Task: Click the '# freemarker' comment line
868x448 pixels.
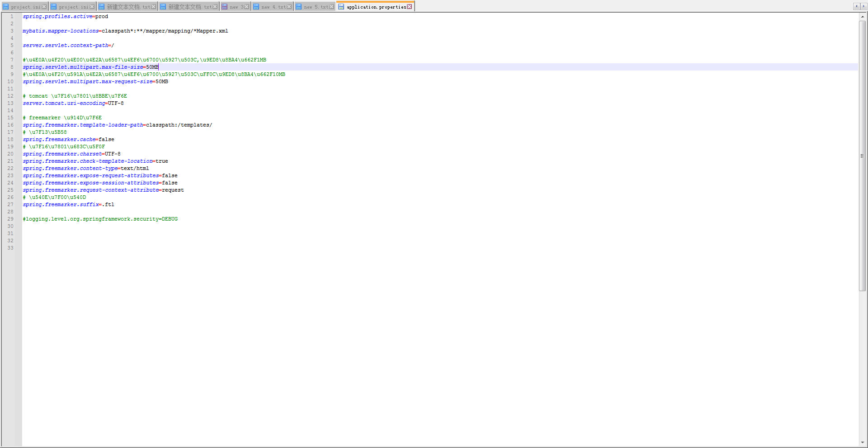Action: point(62,118)
